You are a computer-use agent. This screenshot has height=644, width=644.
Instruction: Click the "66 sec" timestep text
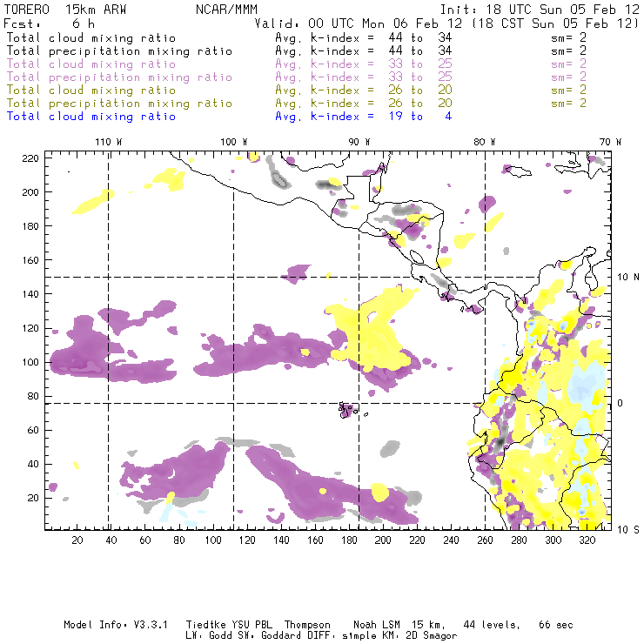pyautogui.click(x=556, y=625)
